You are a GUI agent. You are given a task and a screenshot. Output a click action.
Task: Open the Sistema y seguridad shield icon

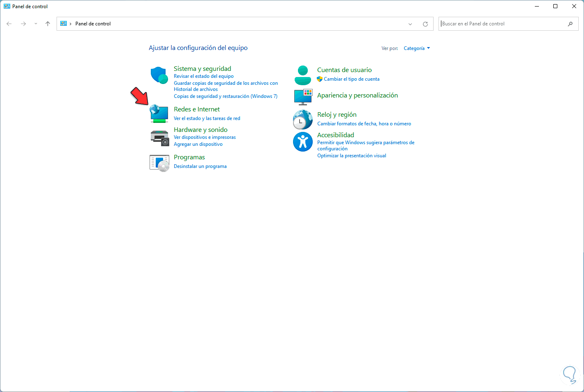pyautogui.click(x=159, y=75)
